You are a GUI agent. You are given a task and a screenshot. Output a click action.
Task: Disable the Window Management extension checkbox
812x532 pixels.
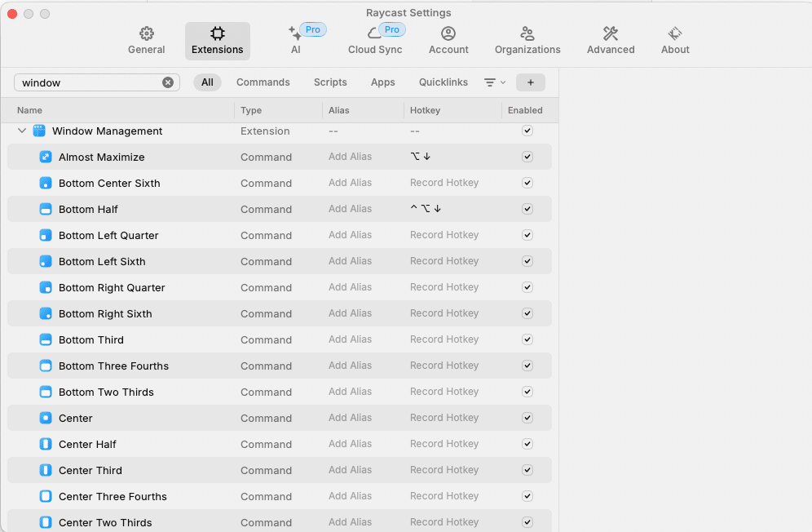click(x=527, y=131)
